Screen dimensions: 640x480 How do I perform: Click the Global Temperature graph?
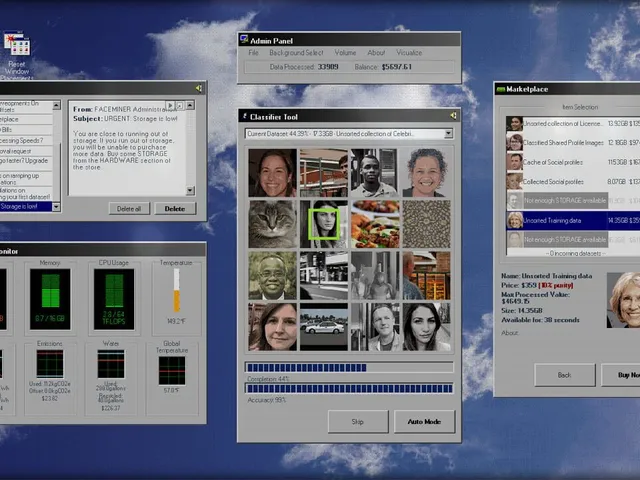tap(172, 371)
